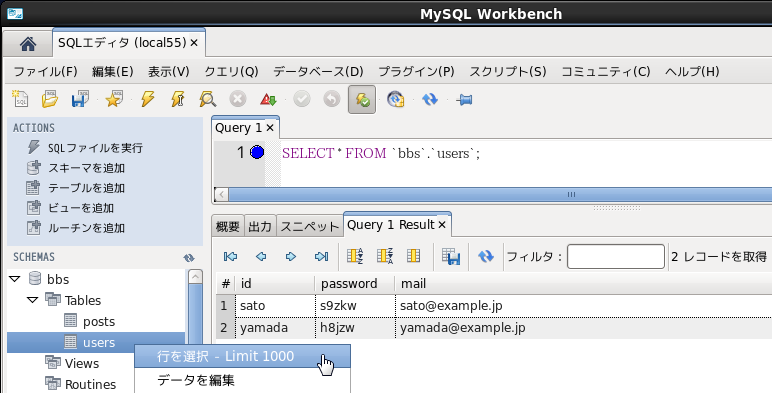Collapse the bbs schema node
This screenshot has height=393, width=772.
pyautogui.click(x=14, y=279)
